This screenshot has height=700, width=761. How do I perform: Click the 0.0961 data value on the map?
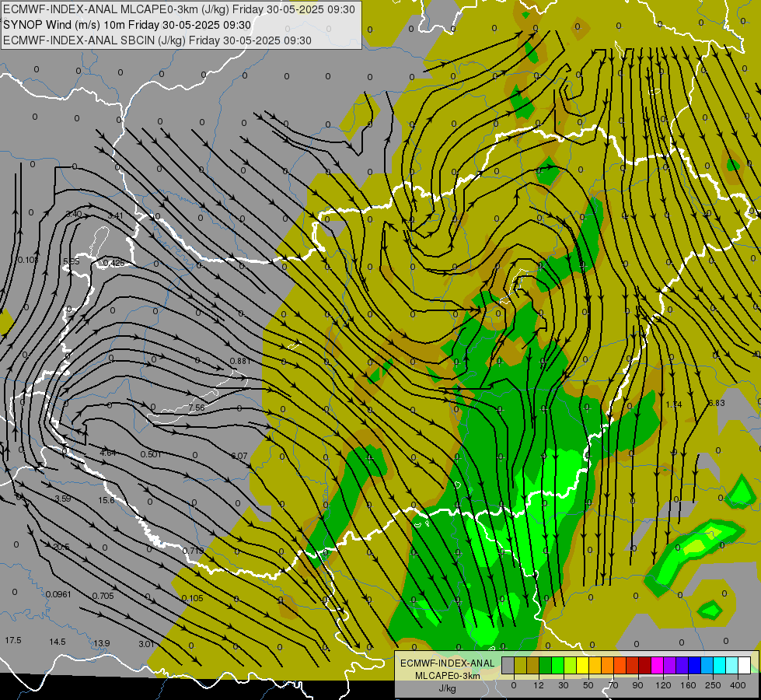tap(58, 594)
